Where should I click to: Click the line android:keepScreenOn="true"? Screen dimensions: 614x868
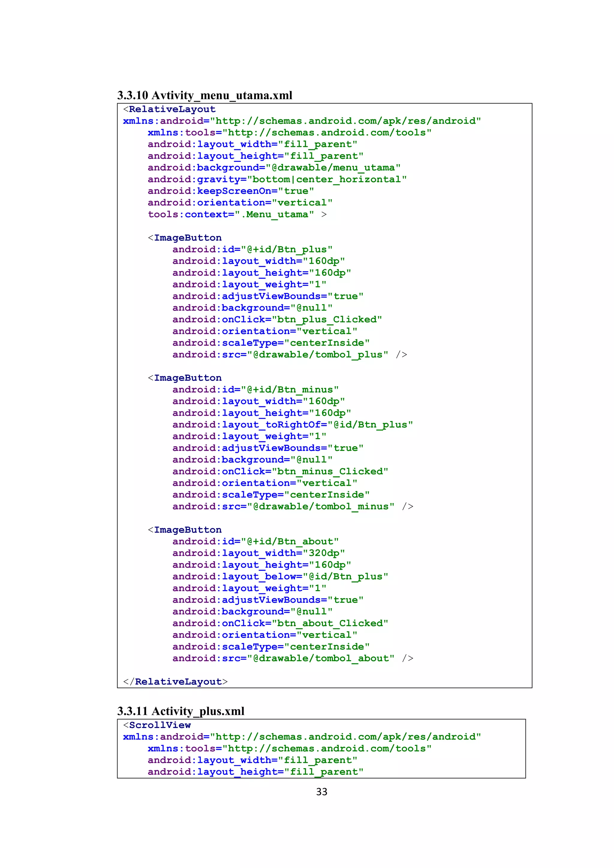(231, 191)
